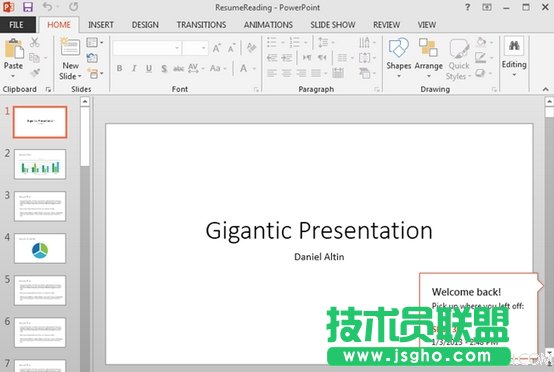Click the Arrange icon
554x372 pixels.
click(x=428, y=48)
